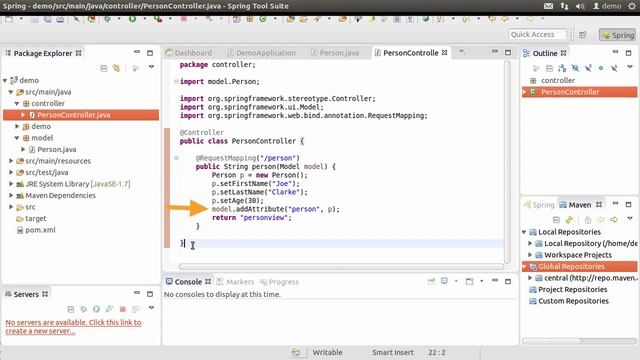
Task: Show hidden editor tabs list
Action: (x=462, y=52)
